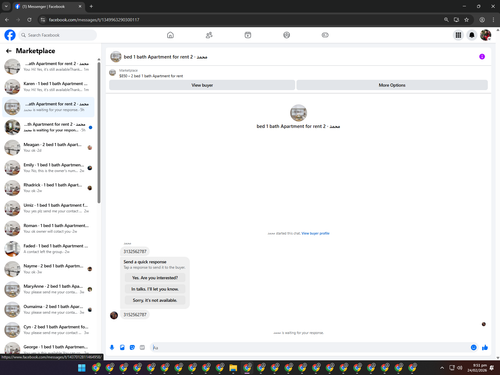Click the View buyer button
Image resolution: width=500 pixels, height=375 pixels.
pos(202,85)
